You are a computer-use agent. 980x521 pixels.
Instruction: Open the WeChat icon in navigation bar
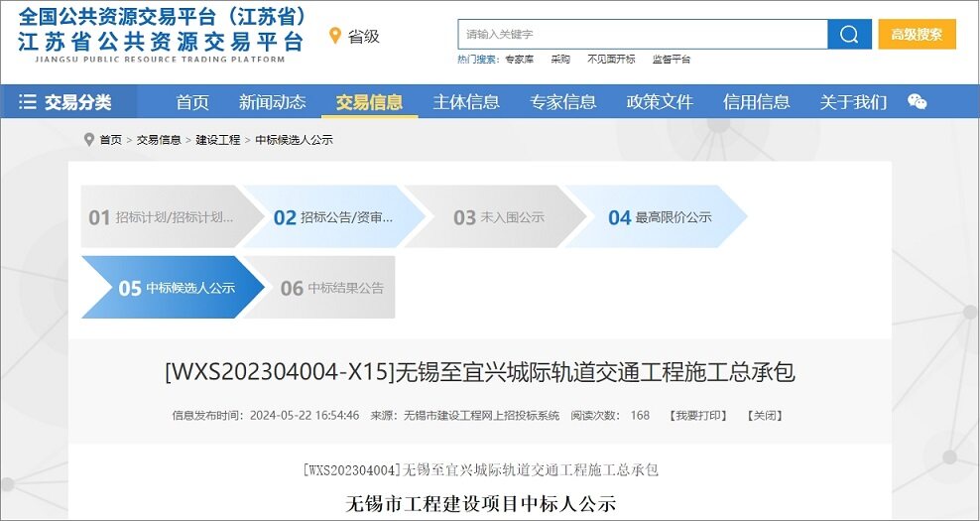click(918, 102)
